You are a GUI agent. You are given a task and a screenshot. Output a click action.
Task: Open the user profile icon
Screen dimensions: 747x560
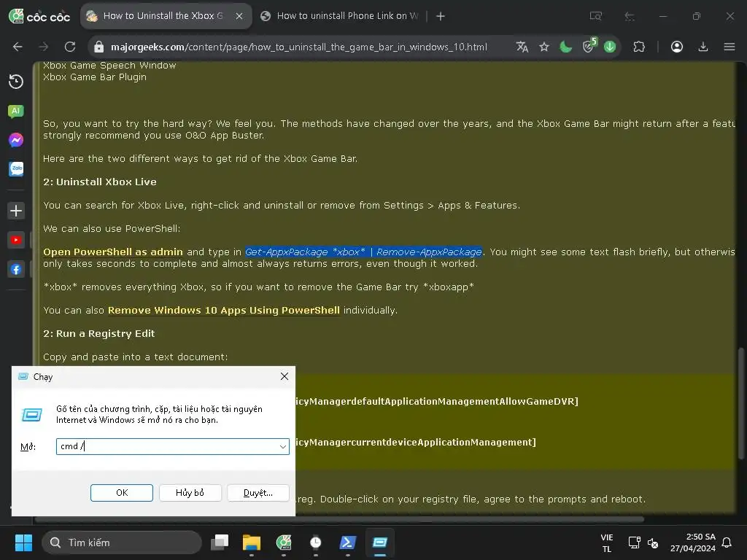[x=676, y=47]
